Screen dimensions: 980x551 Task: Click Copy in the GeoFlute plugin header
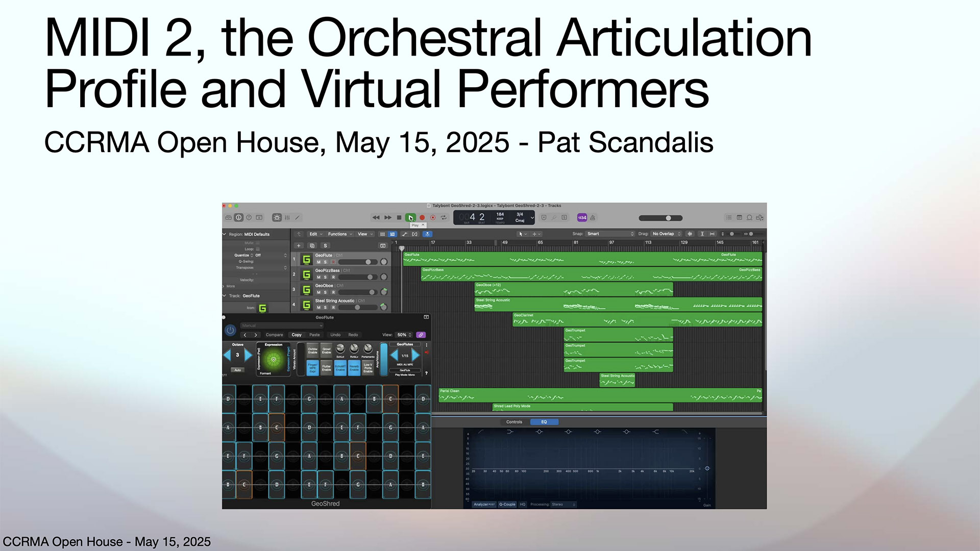(297, 335)
